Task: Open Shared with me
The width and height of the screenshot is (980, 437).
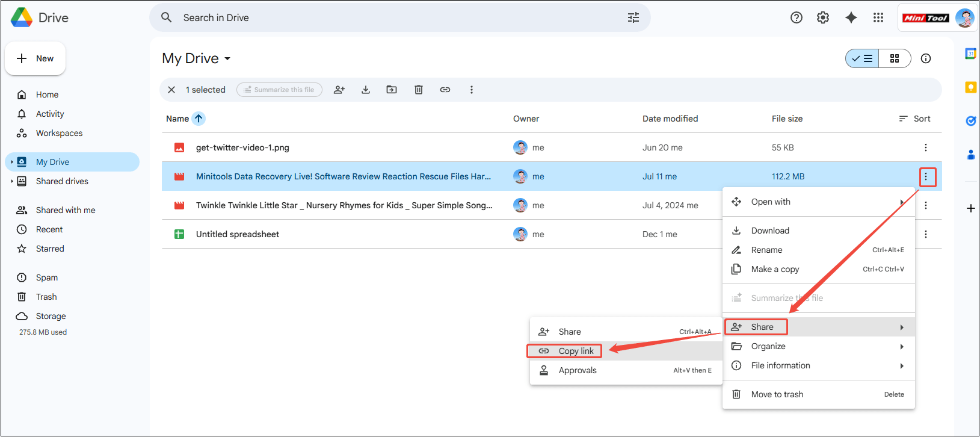Action: [x=72, y=210]
